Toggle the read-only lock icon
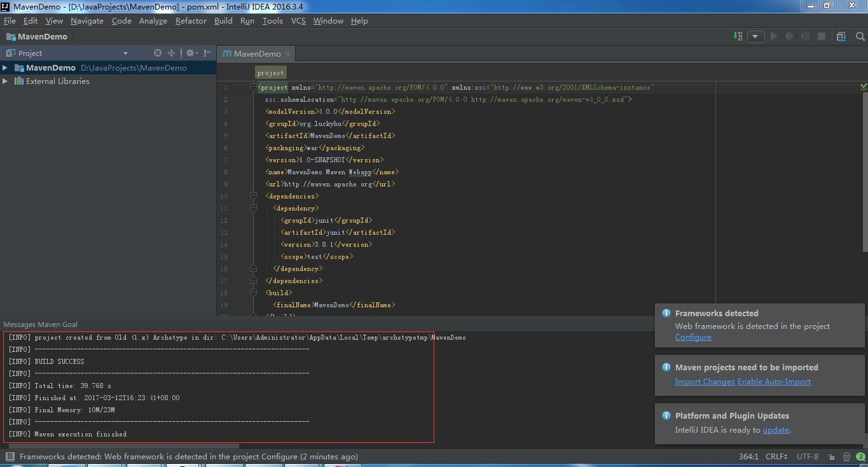Viewport: 868px width, 467px height. pyautogui.click(x=831, y=457)
